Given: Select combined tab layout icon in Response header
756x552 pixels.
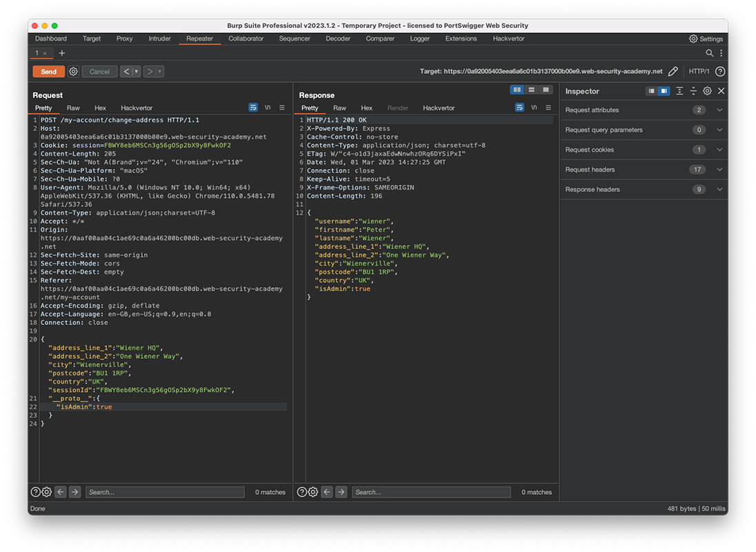Looking at the screenshot, I should 546,90.
